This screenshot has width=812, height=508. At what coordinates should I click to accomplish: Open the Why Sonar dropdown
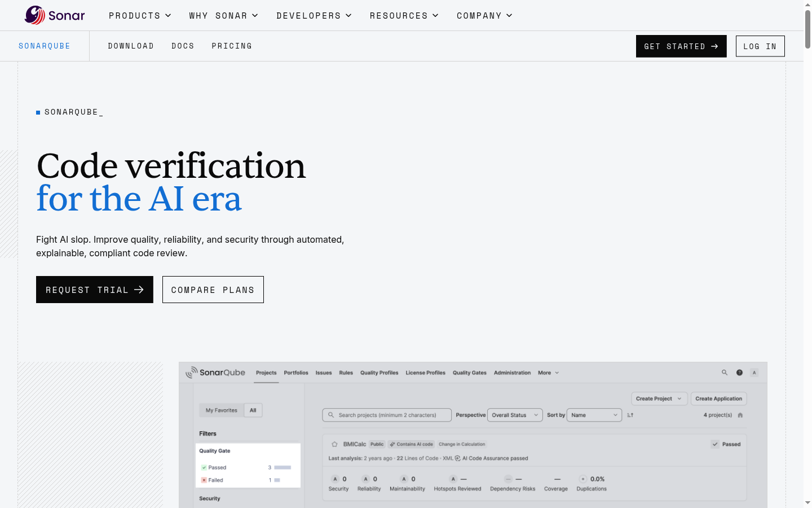(223, 16)
